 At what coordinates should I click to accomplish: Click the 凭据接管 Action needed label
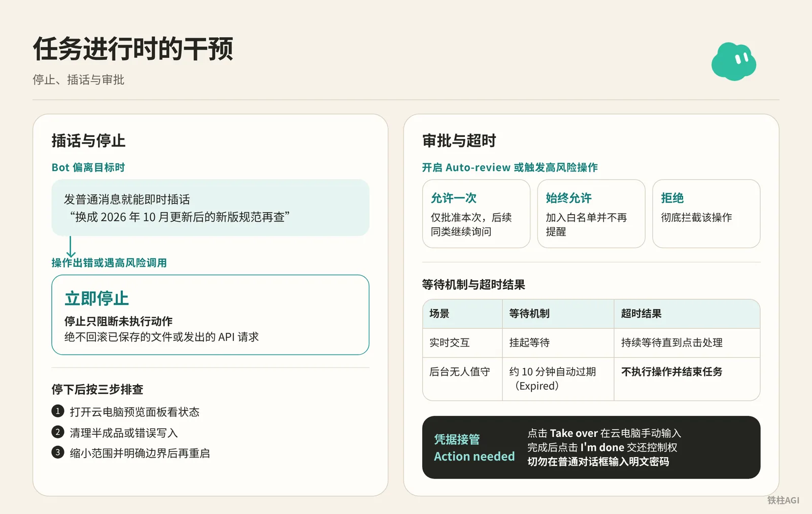[475, 448]
